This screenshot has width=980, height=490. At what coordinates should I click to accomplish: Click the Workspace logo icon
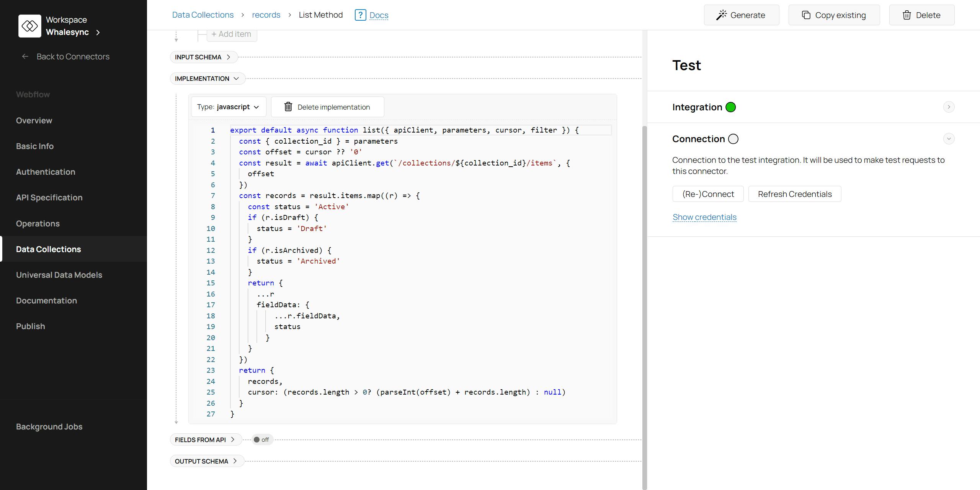pos(30,26)
